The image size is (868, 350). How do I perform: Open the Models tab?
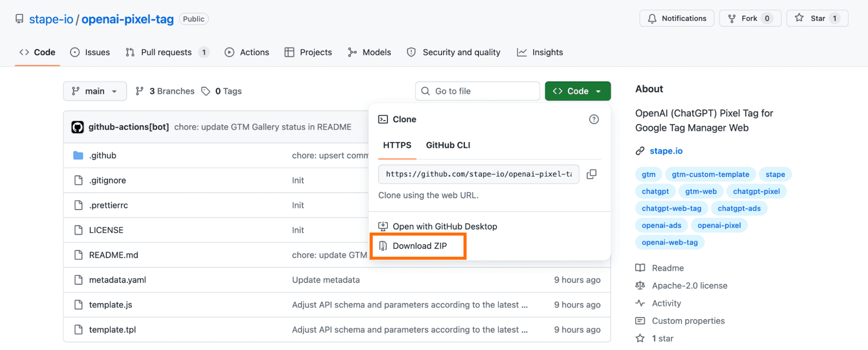(x=370, y=52)
